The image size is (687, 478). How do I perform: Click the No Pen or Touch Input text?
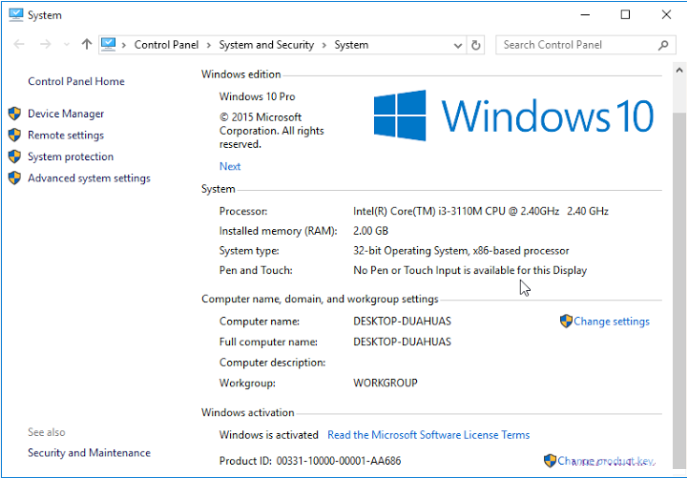470,271
